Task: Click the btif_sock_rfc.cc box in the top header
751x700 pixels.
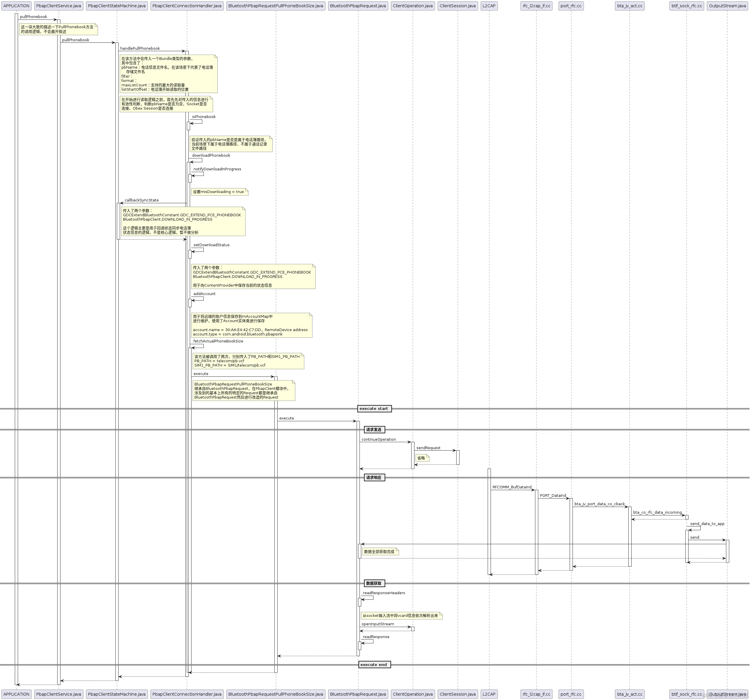Action: tap(687, 6)
